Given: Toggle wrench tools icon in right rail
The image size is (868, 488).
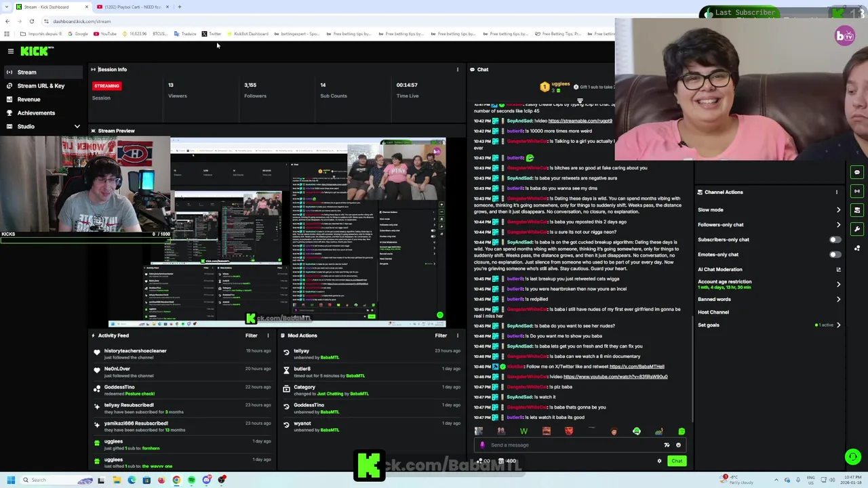Looking at the screenshot, I should point(857,229).
